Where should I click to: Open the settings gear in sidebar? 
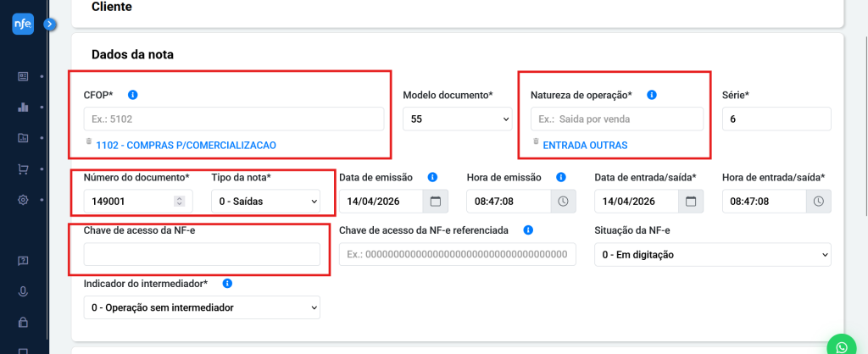(x=23, y=200)
